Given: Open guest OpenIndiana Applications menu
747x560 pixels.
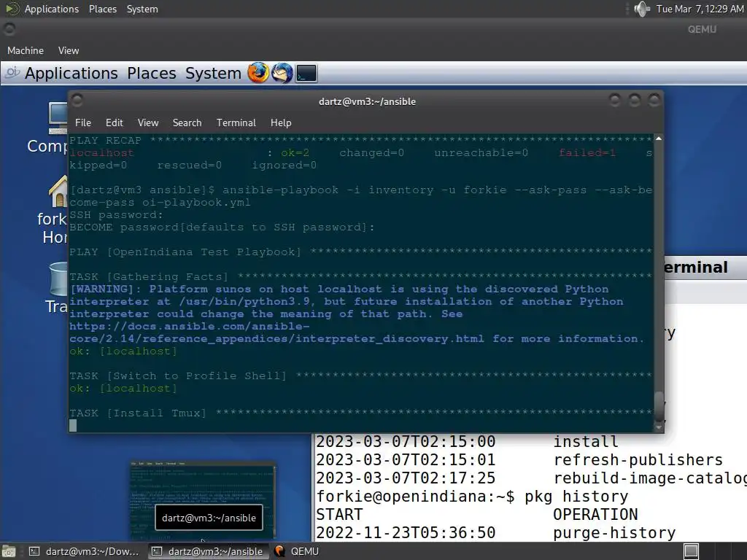Looking at the screenshot, I should (x=71, y=74).
